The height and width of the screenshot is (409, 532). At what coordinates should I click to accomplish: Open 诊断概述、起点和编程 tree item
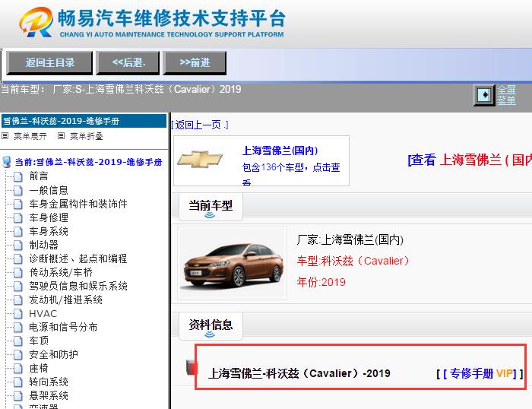coord(78,258)
